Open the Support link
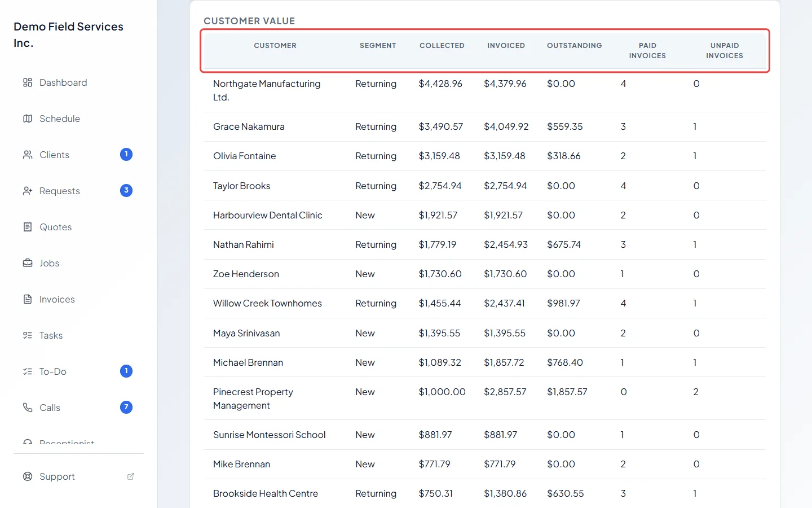 click(79, 476)
